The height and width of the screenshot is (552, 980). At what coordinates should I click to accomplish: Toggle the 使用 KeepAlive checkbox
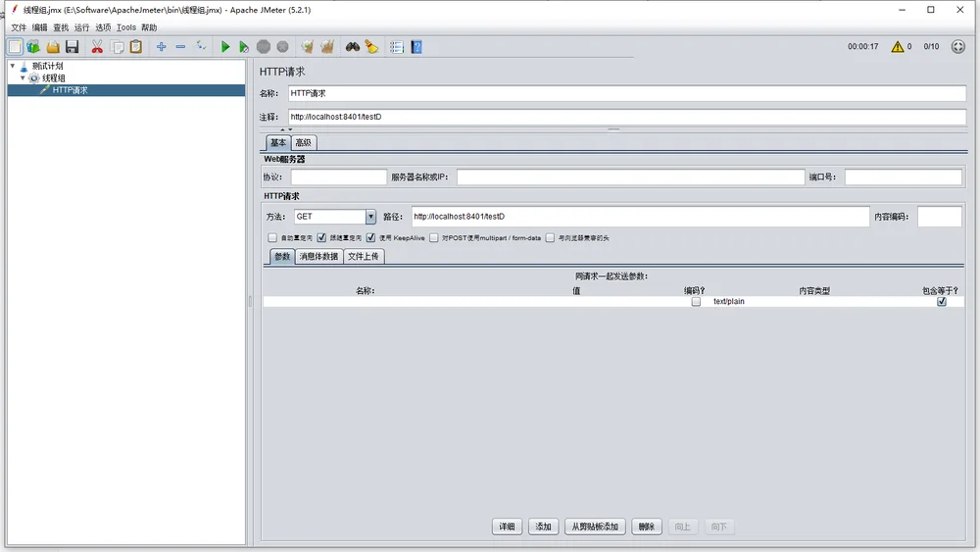(x=371, y=237)
